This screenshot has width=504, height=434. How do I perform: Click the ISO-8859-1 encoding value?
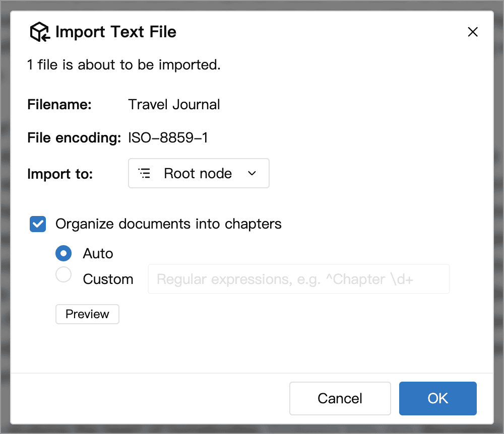[x=168, y=138]
